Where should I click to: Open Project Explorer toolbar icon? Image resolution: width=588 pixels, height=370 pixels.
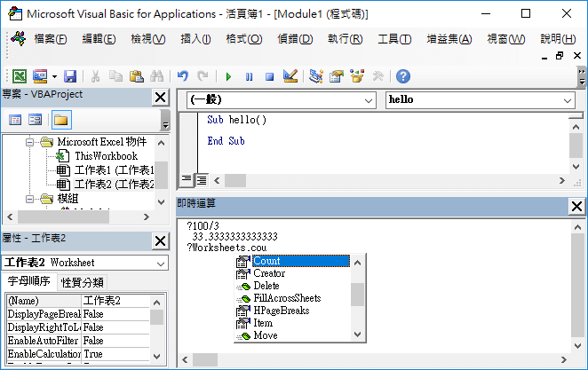pos(316,76)
